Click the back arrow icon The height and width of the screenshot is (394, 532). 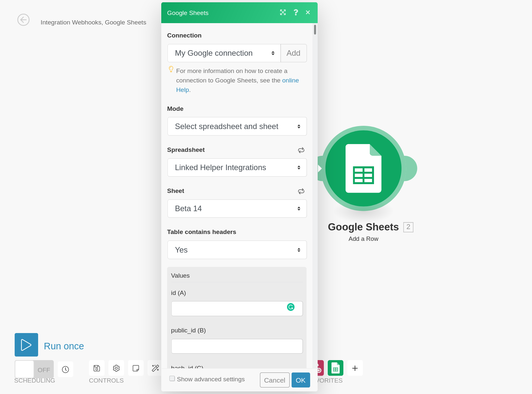23,20
